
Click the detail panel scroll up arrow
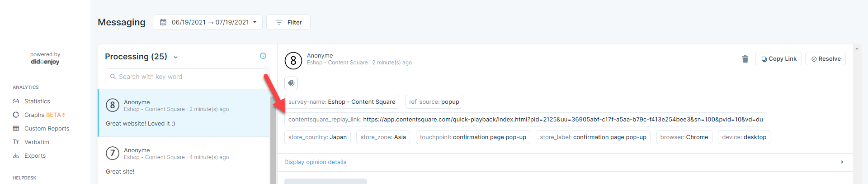point(857,48)
